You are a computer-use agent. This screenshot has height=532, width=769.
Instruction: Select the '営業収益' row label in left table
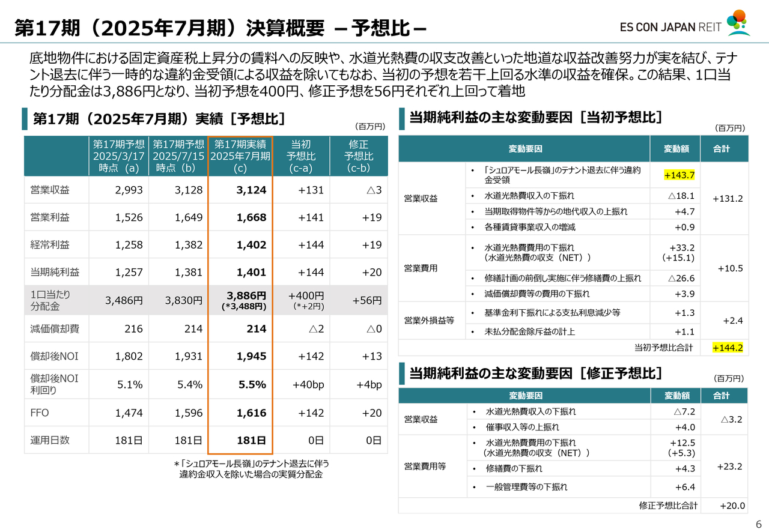click(x=50, y=190)
